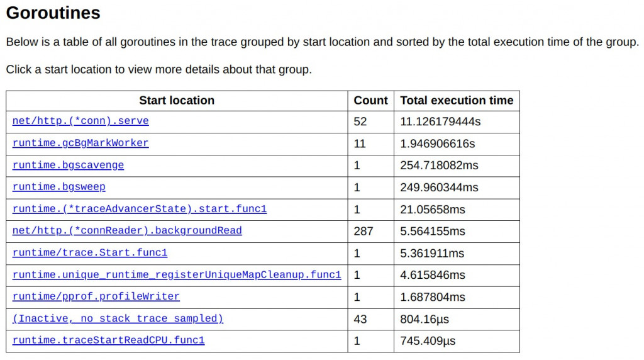This screenshot has width=644, height=360.
Task: Select the runtime/pprof.profileWriter link
Action: tap(96, 296)
